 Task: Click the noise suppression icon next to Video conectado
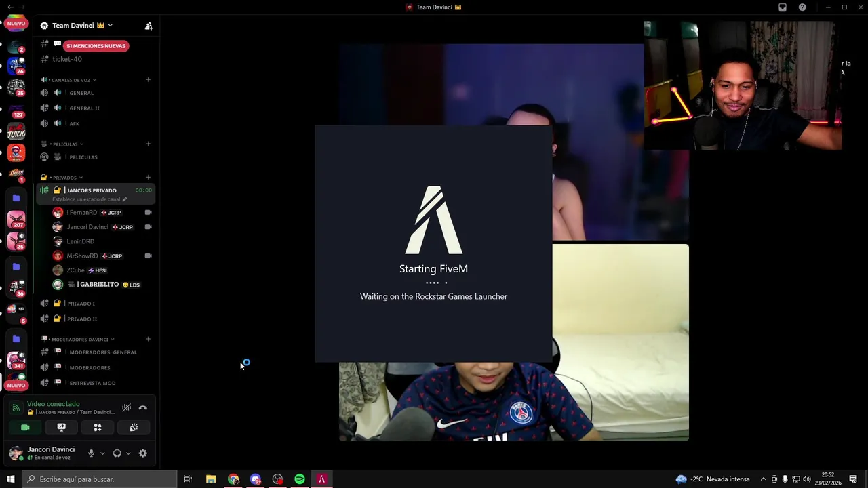(126, 408)
